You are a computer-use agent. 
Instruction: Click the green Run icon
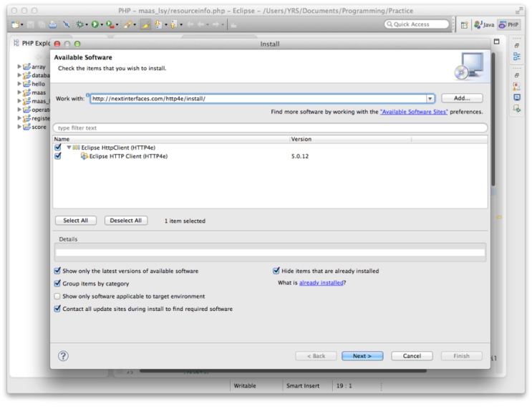pyautogui.click(x=95, y=24)
